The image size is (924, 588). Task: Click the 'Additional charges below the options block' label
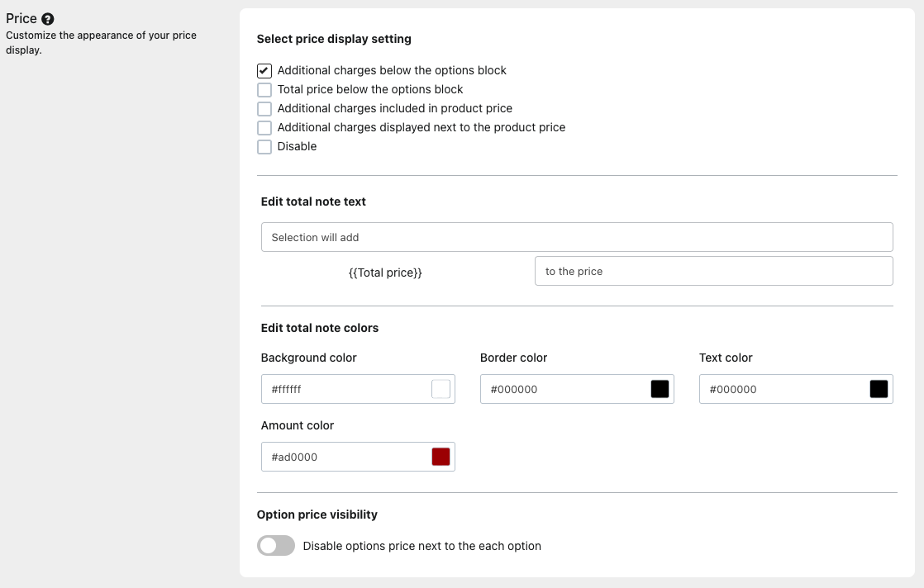tap(392, 71)
